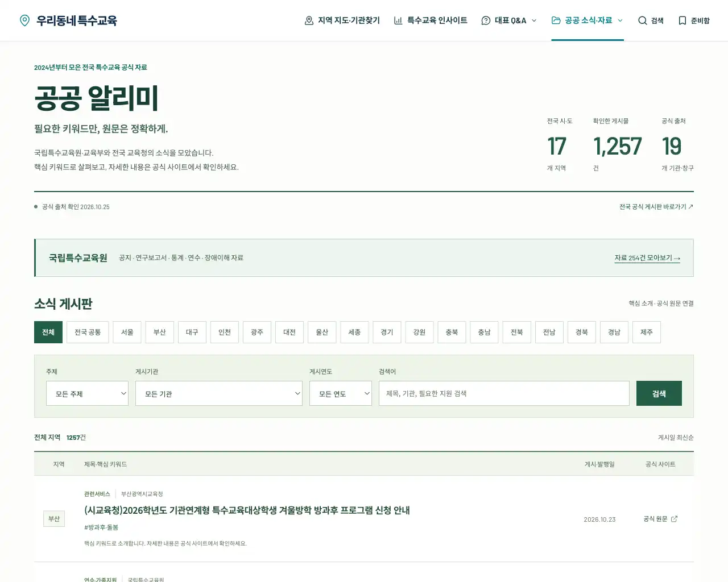Click the 게시일 최신순 sort label
Viewport: 728px width, 582px height.
coord(676,438)
